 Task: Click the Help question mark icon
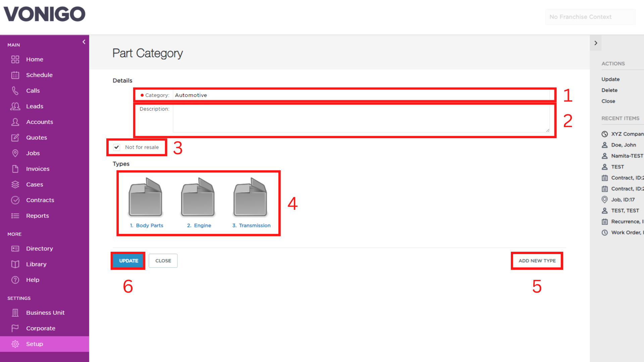click(x=15, y=280)
